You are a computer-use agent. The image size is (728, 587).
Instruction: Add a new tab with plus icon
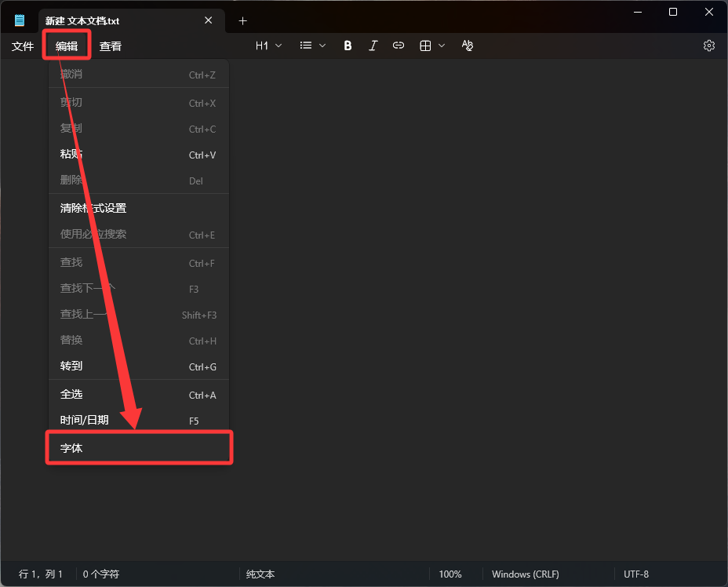243,20
